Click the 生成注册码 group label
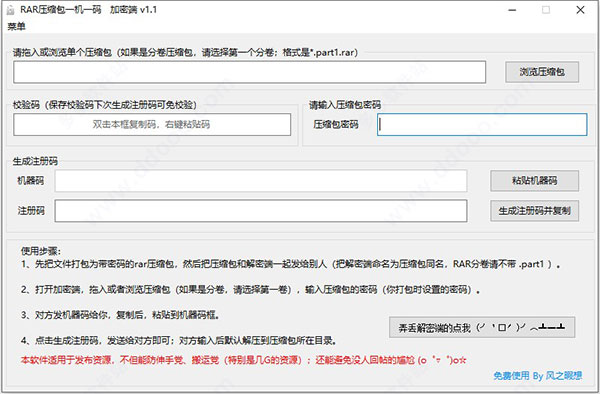Viewport: 600px width, 394px height. point(35,161)
